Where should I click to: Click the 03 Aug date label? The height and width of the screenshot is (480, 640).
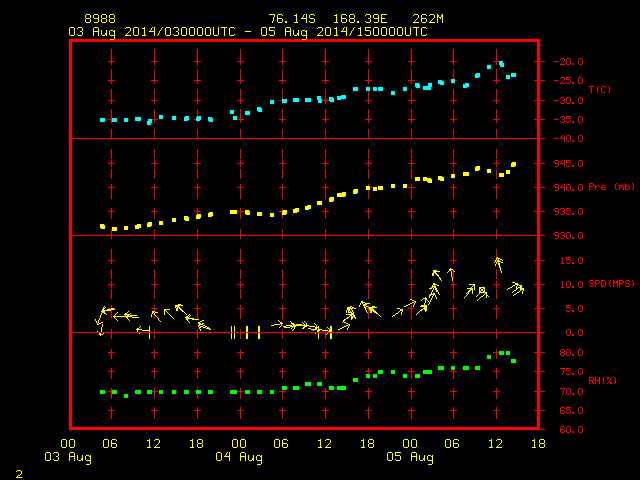(x=68, y=457)
